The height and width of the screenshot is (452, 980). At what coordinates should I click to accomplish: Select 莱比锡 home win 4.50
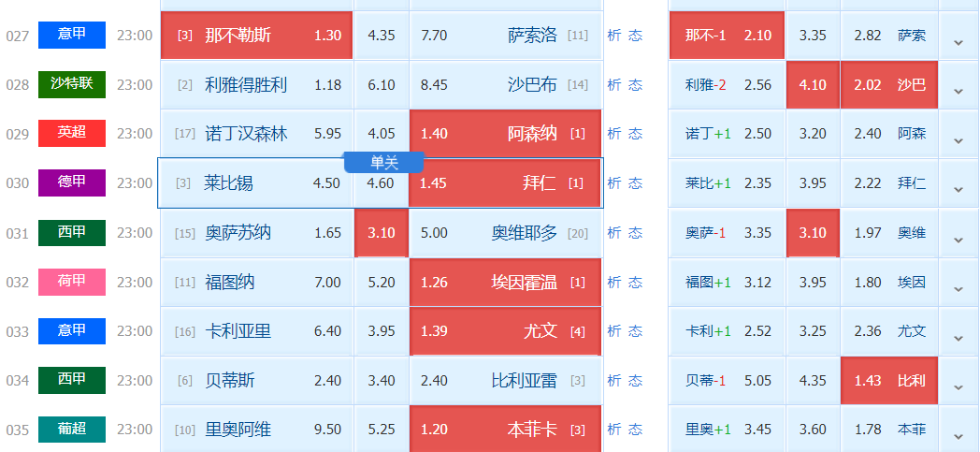(255, 183)
